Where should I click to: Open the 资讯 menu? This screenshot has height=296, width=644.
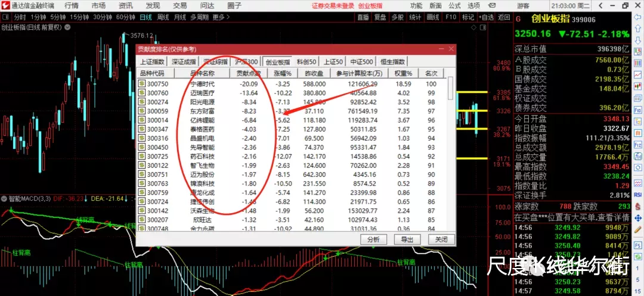click(126, 6)
